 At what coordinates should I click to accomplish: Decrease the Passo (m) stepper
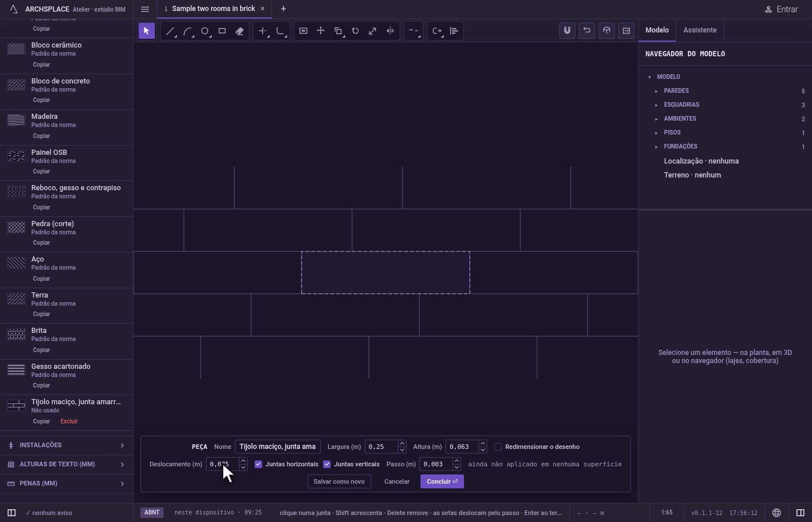(x=456, y=467)
